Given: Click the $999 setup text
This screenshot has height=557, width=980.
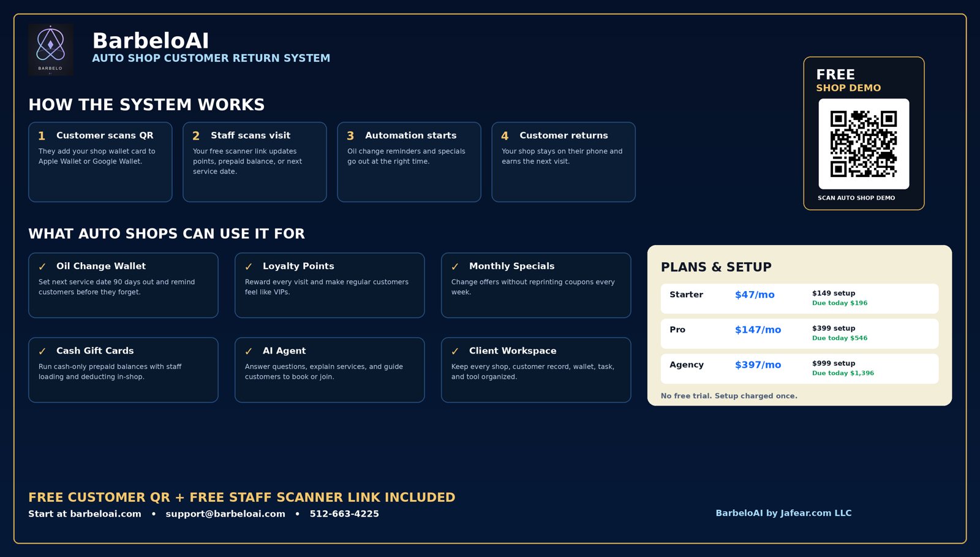Looking at the screenshot, I should point(834,363).
